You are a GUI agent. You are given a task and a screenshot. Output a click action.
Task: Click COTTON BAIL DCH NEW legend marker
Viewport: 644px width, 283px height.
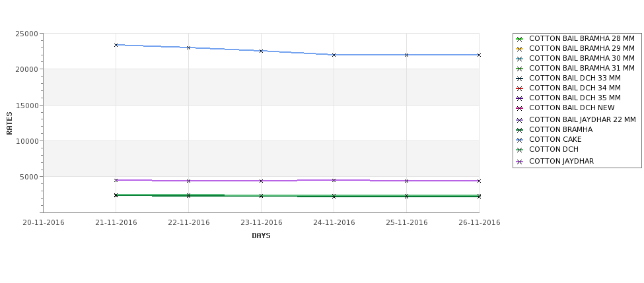(520, 108)
